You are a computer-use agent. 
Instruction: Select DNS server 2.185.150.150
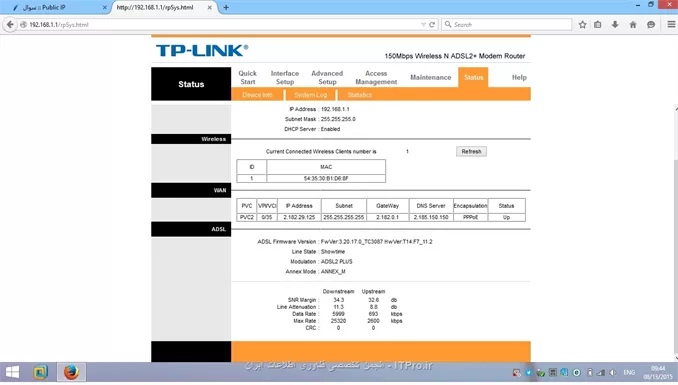coord(431,217)
